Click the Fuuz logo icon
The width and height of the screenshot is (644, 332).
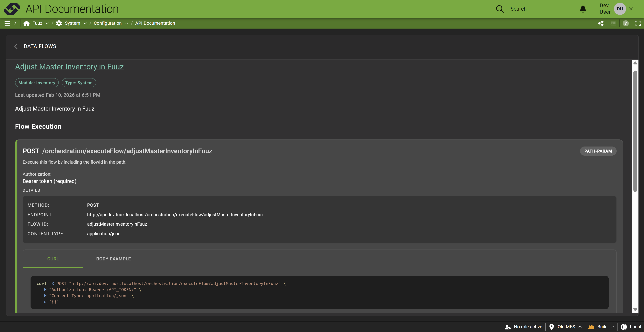coord(12,9)
